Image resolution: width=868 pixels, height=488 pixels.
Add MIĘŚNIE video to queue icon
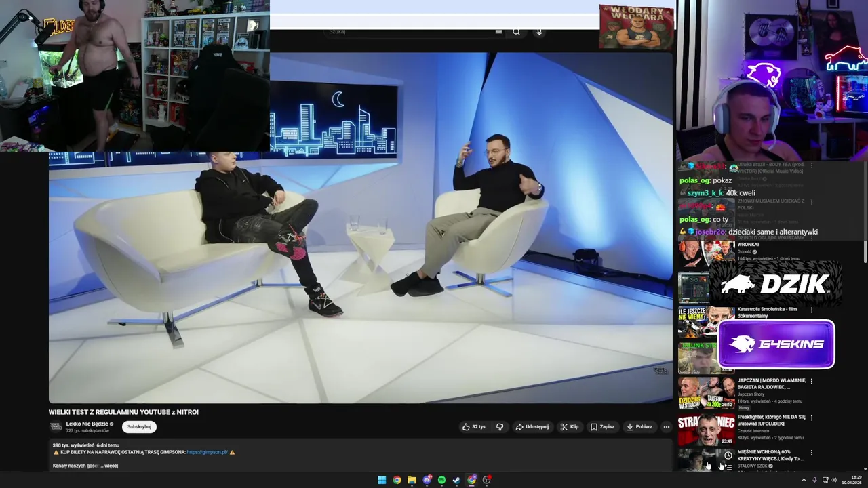(728, 467)
